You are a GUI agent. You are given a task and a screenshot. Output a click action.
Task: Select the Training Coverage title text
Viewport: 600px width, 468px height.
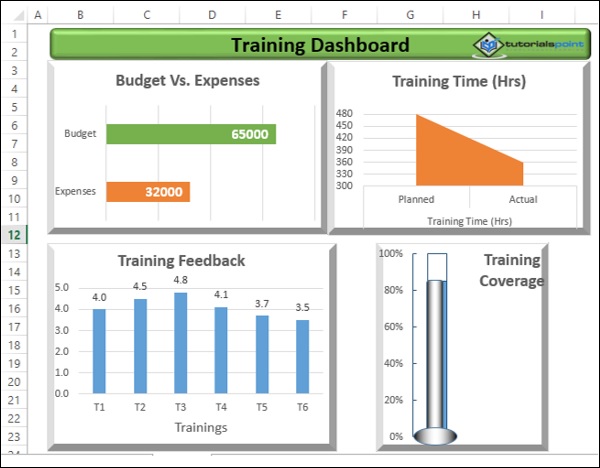[510, 270]
